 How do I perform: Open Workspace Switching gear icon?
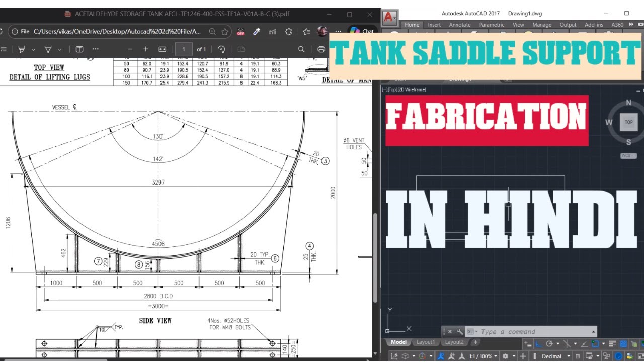tap(505, 356)
